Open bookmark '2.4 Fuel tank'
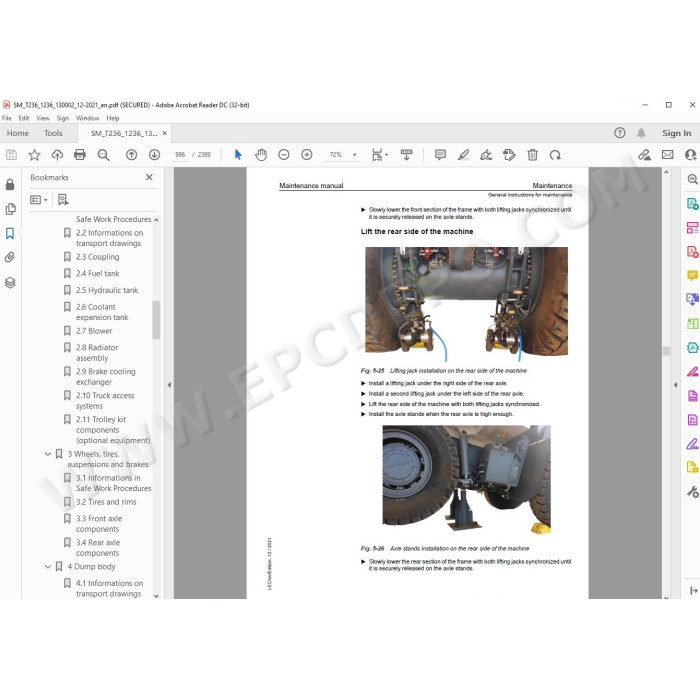Screen dimensions: 700x700 click(x=97, y=274)
